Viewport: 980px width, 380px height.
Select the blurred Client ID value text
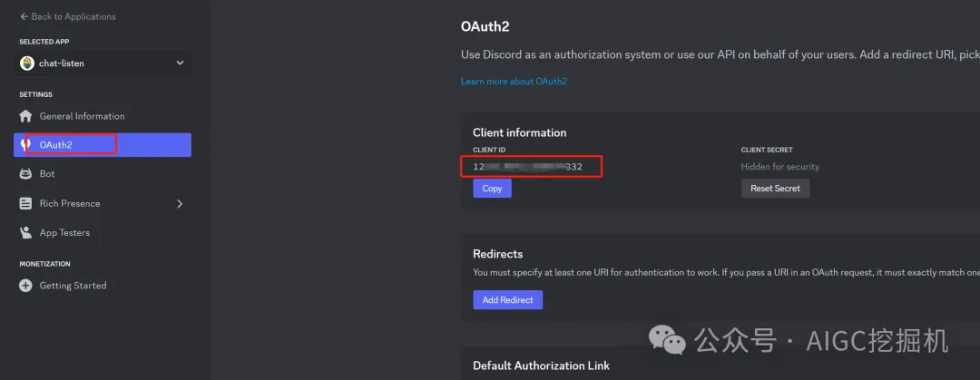point(527,167)
